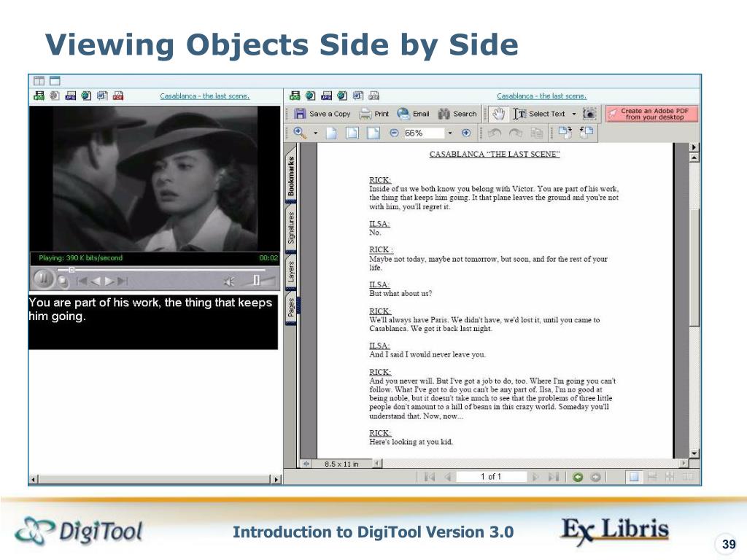Set view to Actual Size page icon
Viewport: 747px width, 560px height.
click(x=331, y=133)
